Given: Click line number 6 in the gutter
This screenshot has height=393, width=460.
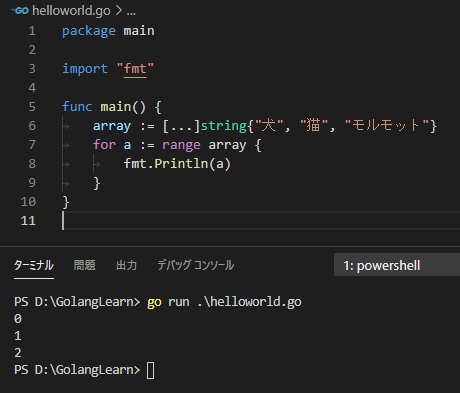Looking at the screenshot, I should (32, 126).
